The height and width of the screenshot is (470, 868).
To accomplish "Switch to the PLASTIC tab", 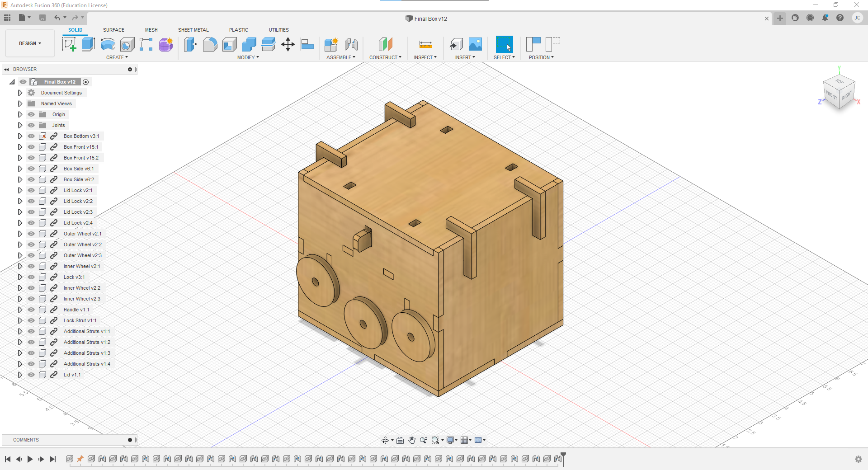I will (x=239, y=30).
